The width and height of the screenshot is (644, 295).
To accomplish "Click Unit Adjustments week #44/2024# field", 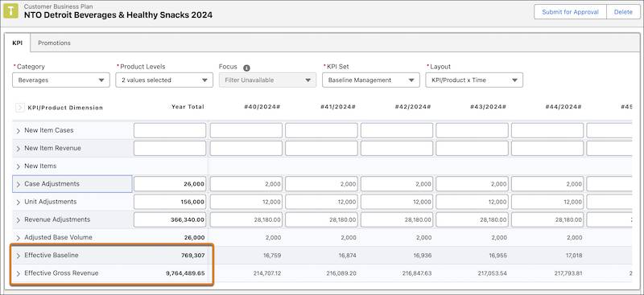I will (547, 202).
